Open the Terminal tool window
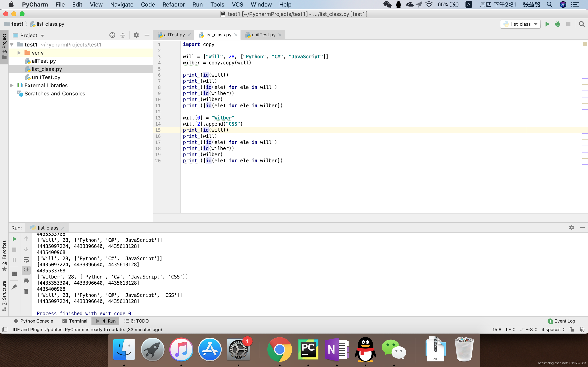This screenshot has height=367, width=588. click(75, 321)
